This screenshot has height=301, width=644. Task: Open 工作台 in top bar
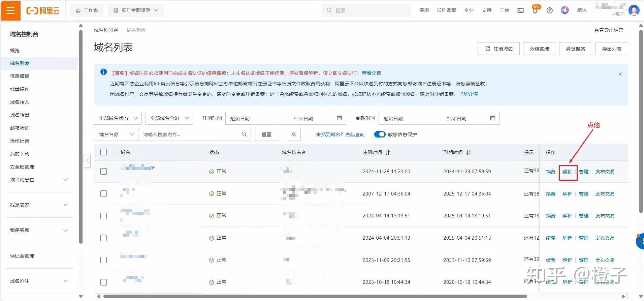tap(87, 10)
